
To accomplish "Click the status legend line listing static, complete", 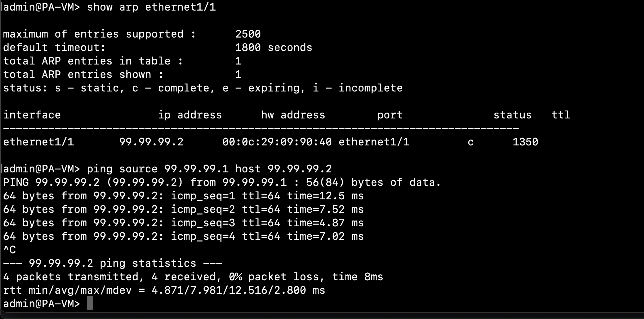I will pyautogui.click(x=203, y=88).
